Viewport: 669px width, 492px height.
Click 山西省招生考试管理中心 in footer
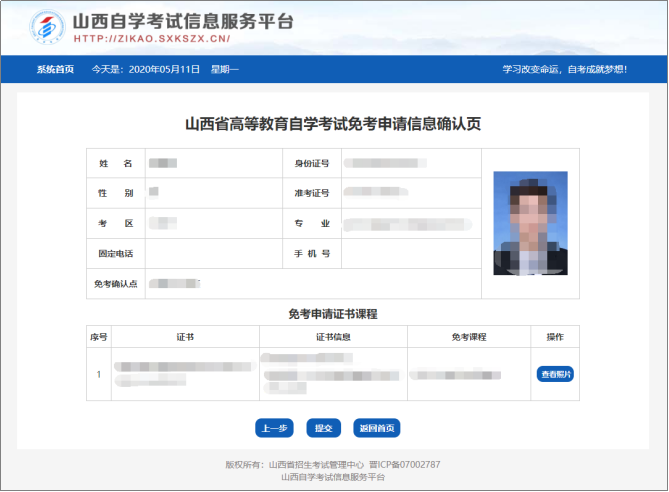click(x=310, y=464)
